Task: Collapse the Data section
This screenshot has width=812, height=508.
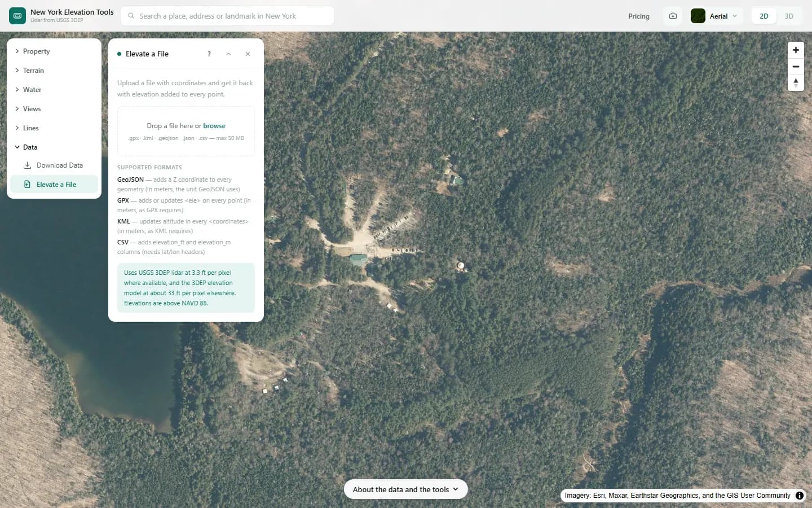Action: pos(54,147)
